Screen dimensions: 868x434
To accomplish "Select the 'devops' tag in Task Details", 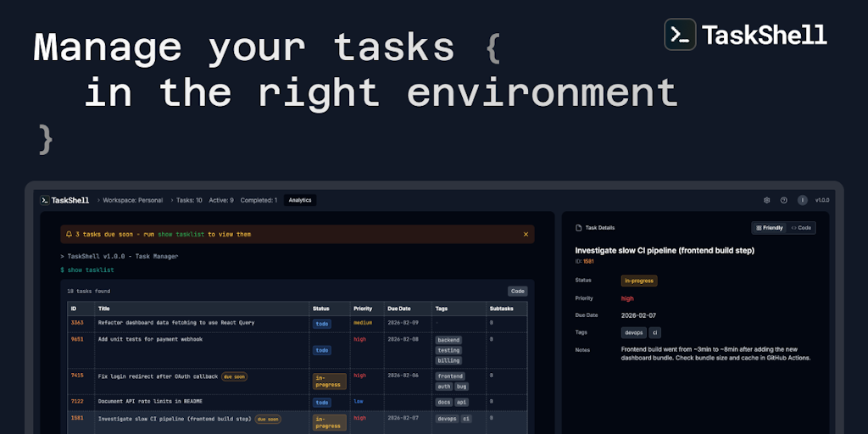I will pos(634,333).
